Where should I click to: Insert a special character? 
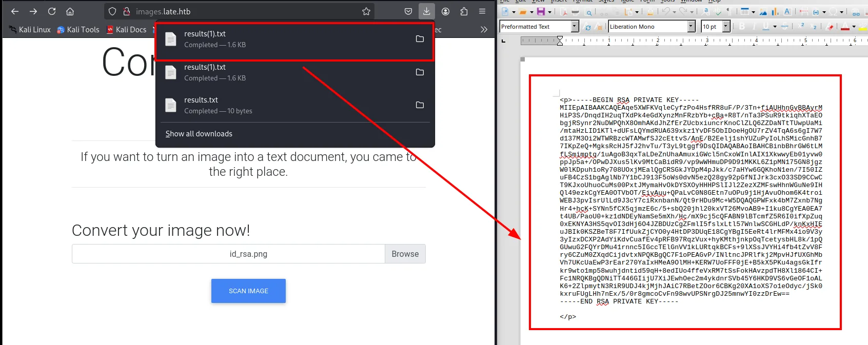click(833, 12)
